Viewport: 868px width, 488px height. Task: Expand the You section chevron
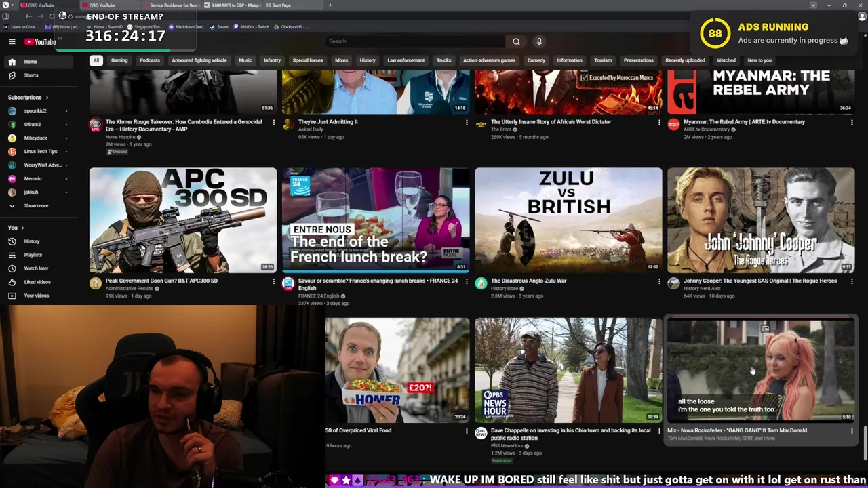pyautogui.click(x=22, y=228)
